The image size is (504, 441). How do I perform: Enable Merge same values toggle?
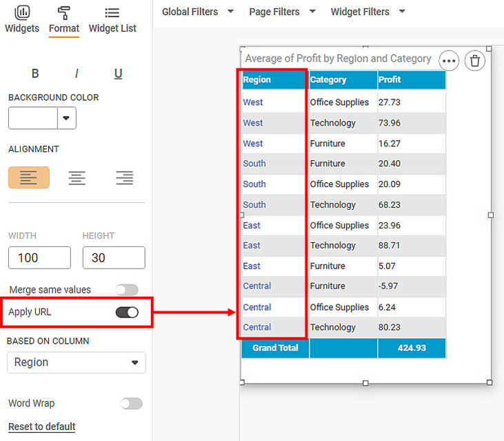tap(127, 290)
